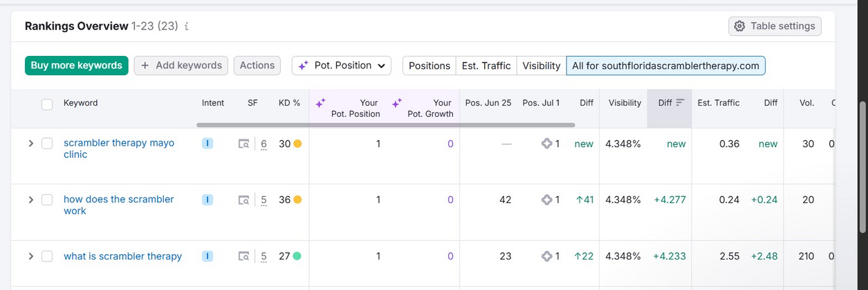Click Add keywords button

181,66
